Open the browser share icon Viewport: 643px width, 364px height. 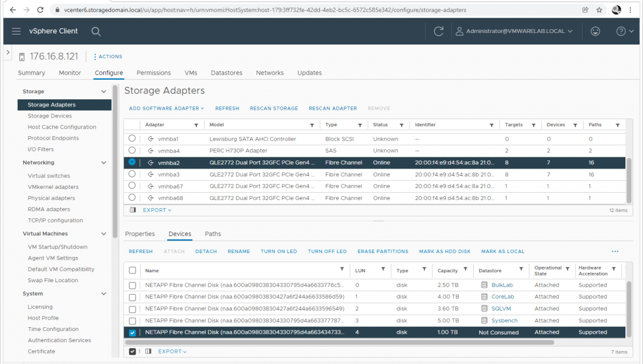pyautogui.click(x=585, y=10)
